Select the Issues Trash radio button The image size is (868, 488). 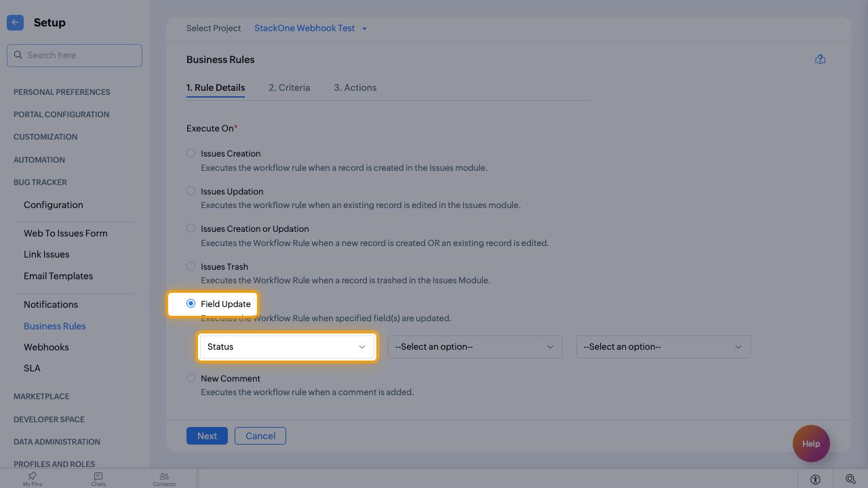[x=191, y=266]
